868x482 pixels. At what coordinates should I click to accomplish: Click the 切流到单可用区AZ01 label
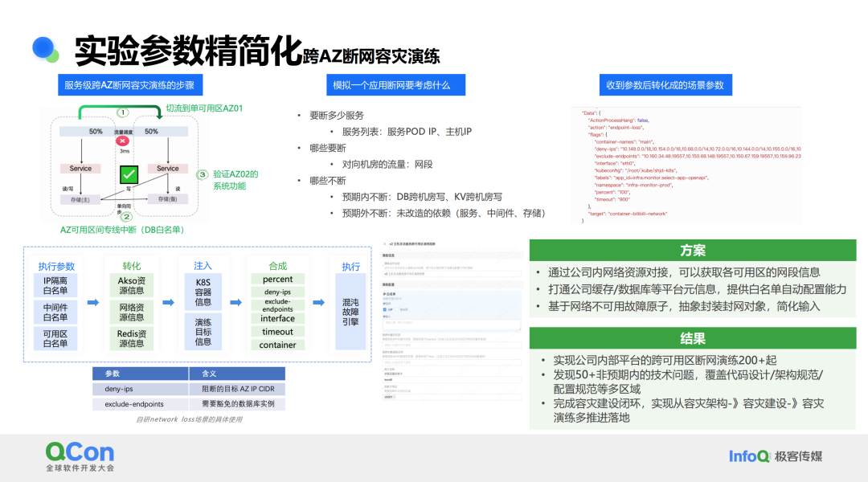point(204,108)
